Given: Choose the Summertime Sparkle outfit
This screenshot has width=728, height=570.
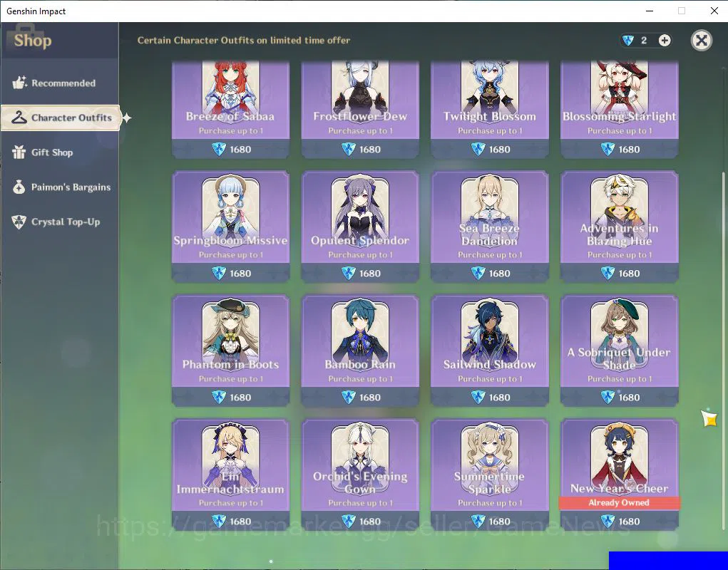Looking at the screenshot, I should pos(489,474).
